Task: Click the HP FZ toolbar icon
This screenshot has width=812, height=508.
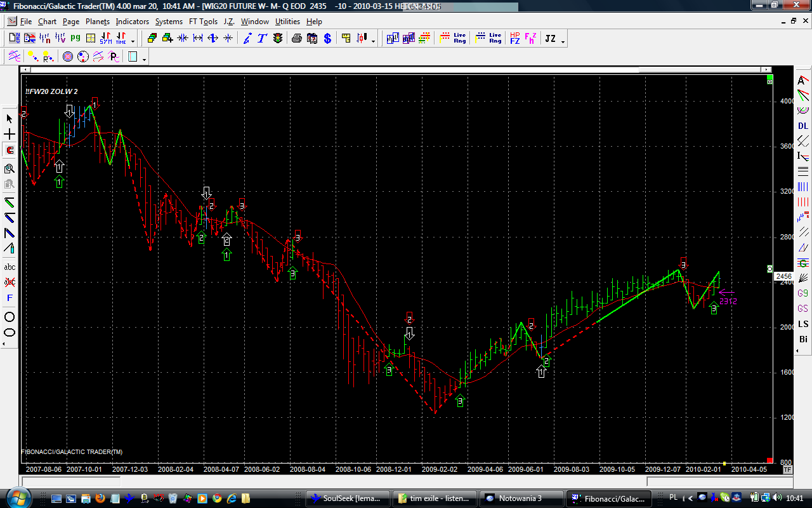Action: point(514,39)
